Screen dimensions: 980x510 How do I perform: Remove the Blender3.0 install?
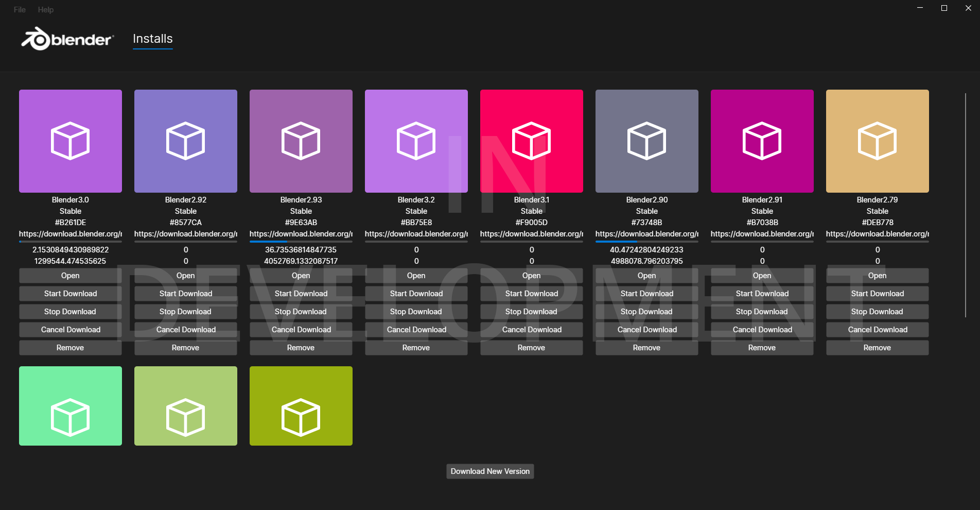71,348
